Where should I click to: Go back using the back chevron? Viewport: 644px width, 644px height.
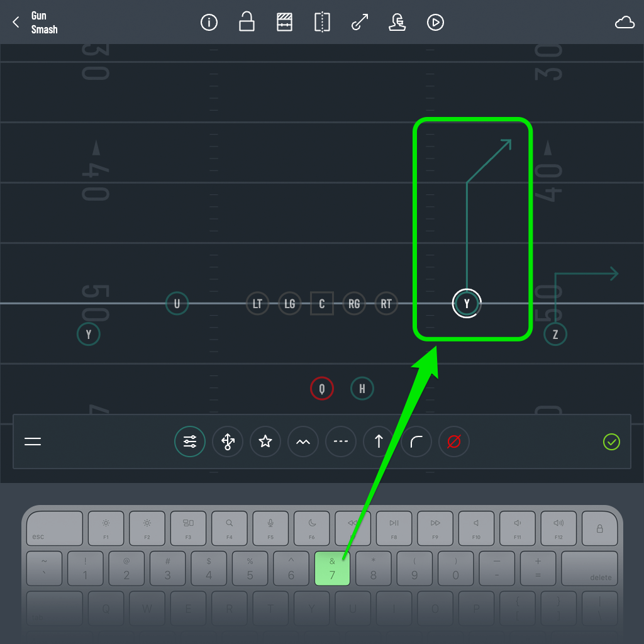point(16,22)
